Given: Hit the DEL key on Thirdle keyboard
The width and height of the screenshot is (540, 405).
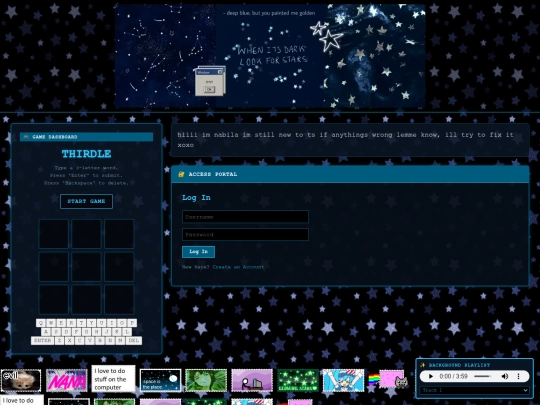Looking at the screenshot, I should click(134, 341).
